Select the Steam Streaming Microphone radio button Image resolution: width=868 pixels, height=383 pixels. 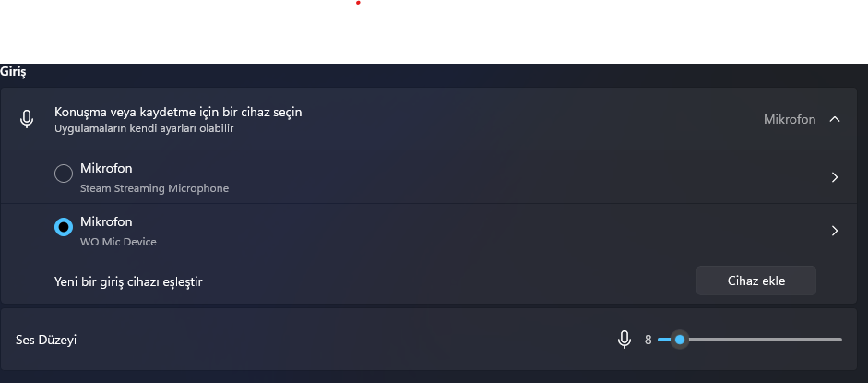64,174
